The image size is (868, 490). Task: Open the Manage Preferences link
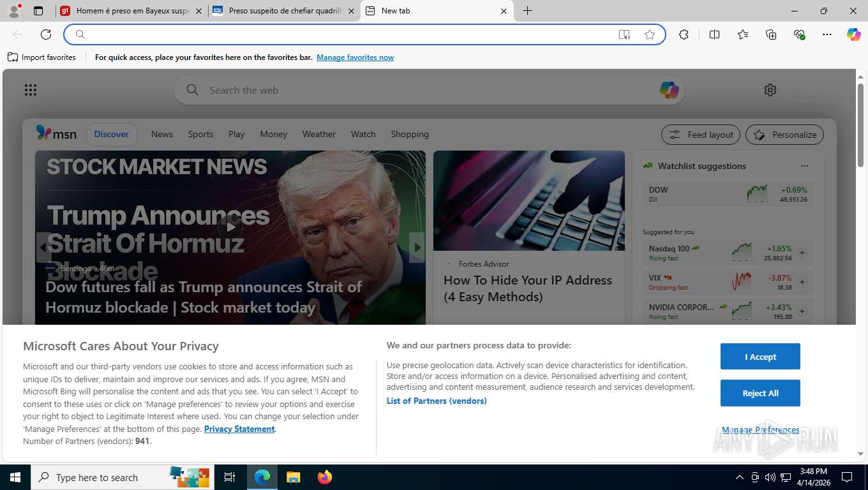click(760, 430)
